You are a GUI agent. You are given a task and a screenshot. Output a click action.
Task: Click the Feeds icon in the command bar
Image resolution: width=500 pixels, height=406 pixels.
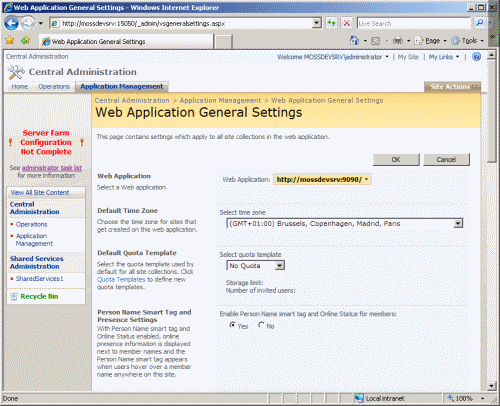pyautogui.click(x=376, y=41)
